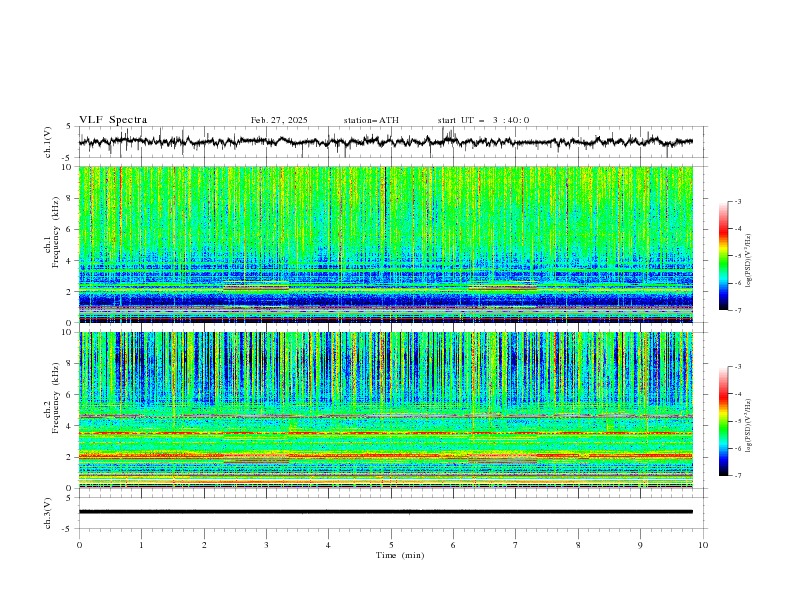Screen dimensions: 792x612
Task: Select the ch.2 "Frequency (kHz)" axis label
Action: (x=56, y=397)
